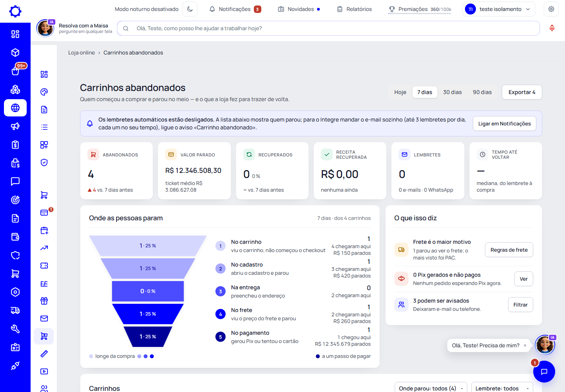565x392 pixels.
Task: Select the globe Loja online sidebar icon
Action: pos(15,108)
